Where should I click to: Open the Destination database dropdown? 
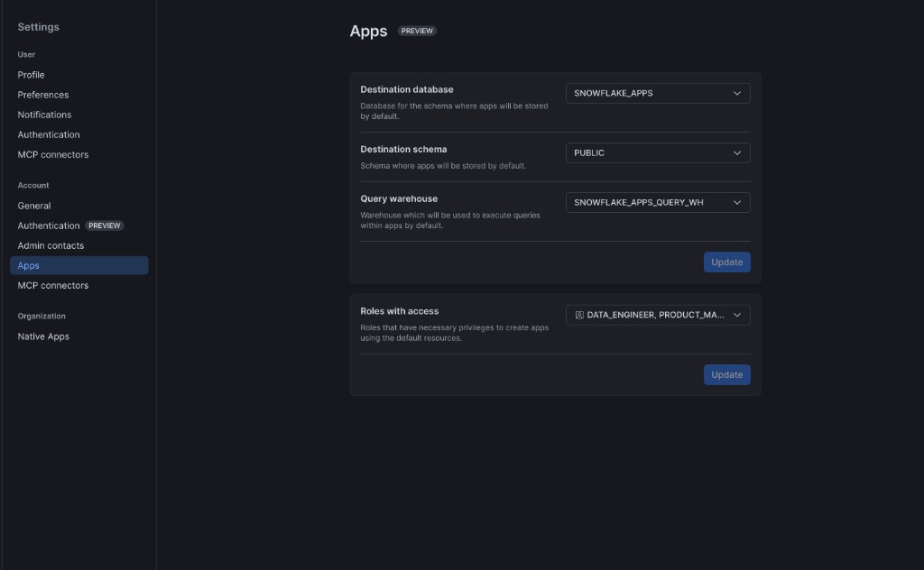[658, 93]
